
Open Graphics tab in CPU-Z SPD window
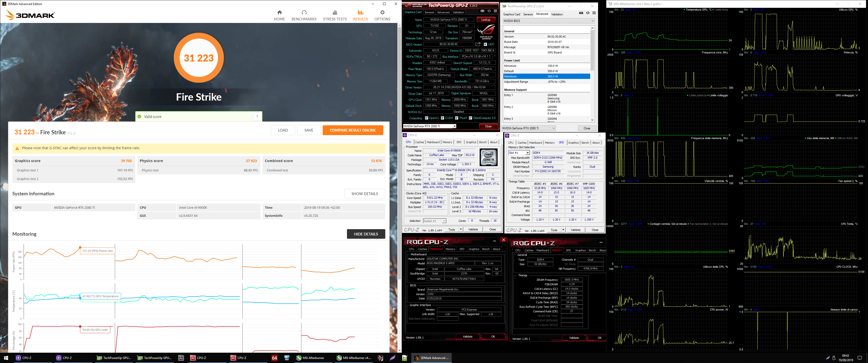(573, 143)
